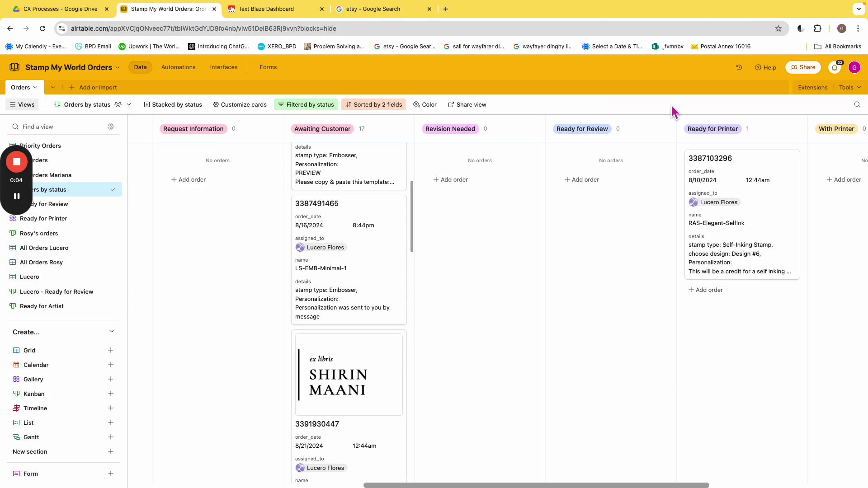868x488 pixels.
Task: Click Add order under Ready for Printer
Action: 705,290
